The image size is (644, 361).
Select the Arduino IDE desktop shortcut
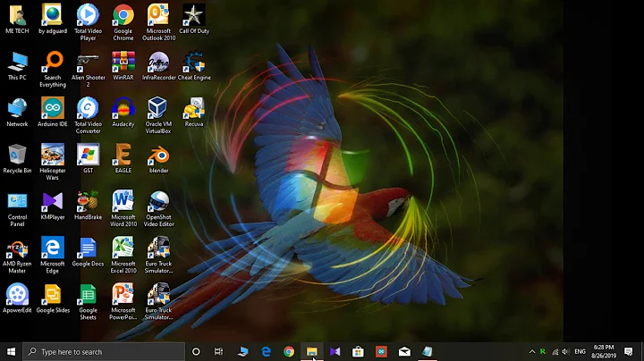53,113
